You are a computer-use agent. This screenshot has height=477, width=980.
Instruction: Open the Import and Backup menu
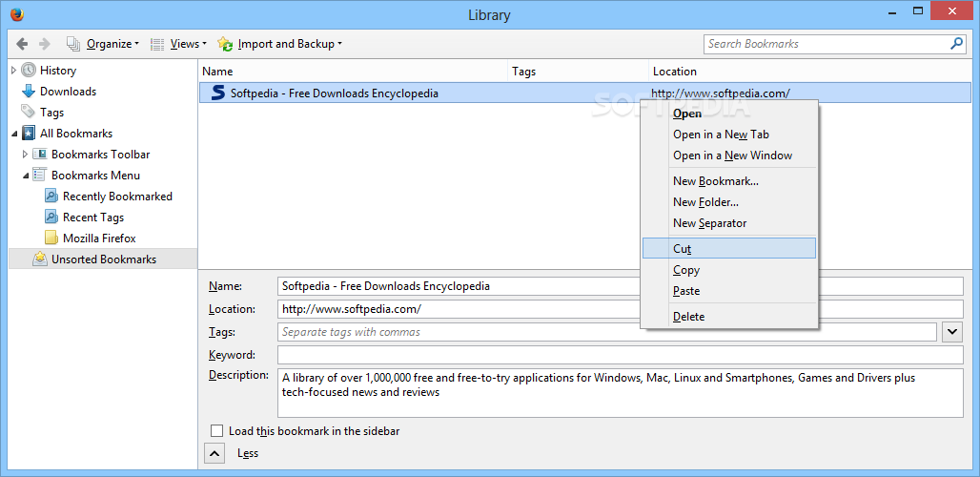pyautogui.click(x=280, y=44)
